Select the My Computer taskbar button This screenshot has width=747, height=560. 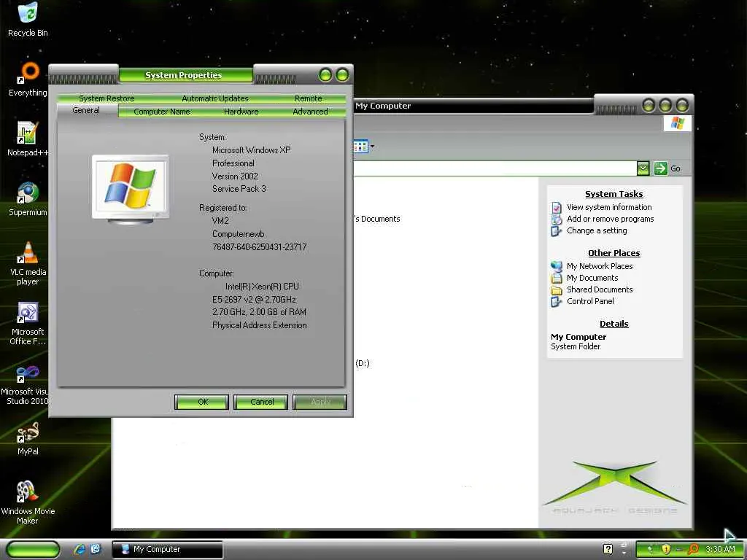click(167, 549)
